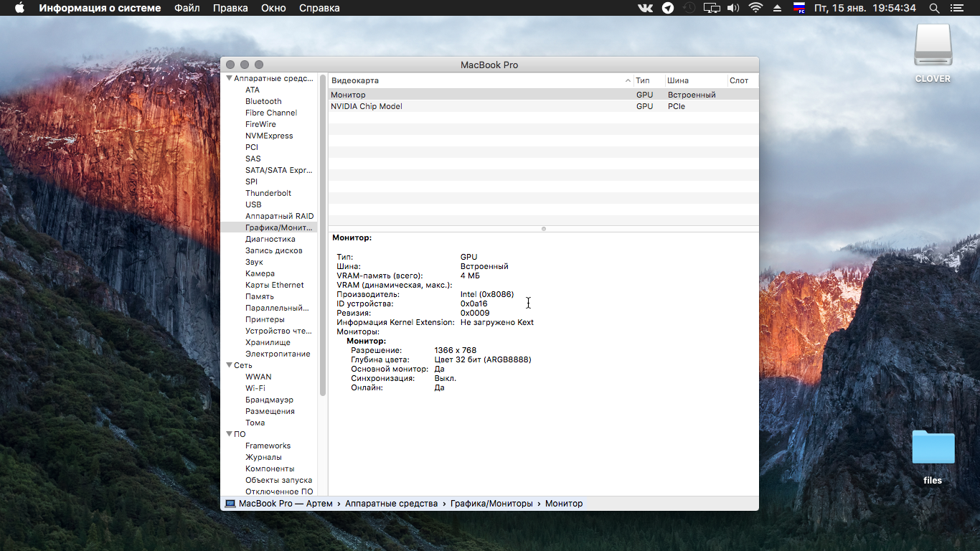Select Frameworks in the sidebar
Viewport: 980px width, 551px height.
(268, 446)
